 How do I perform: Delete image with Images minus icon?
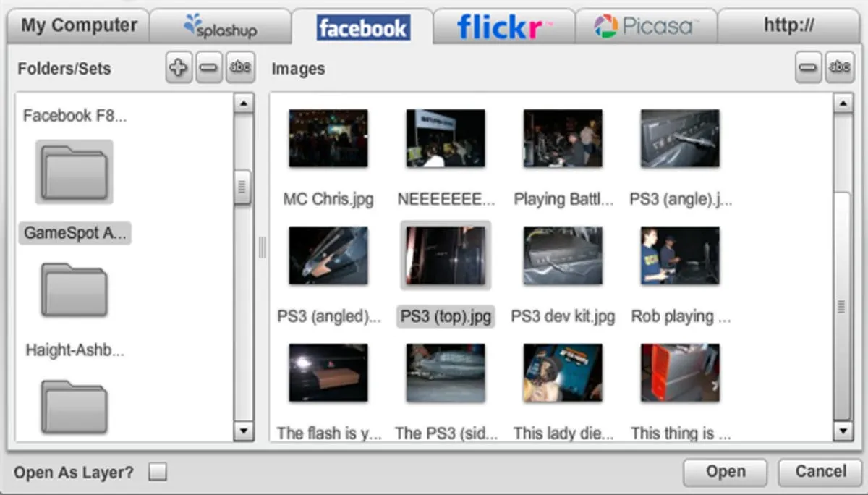pyautogui.click(x=808, y=68)
